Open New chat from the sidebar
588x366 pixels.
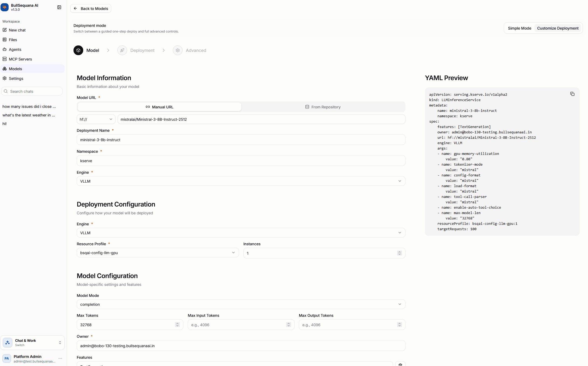pyautogui.click(x=33, y=30)
